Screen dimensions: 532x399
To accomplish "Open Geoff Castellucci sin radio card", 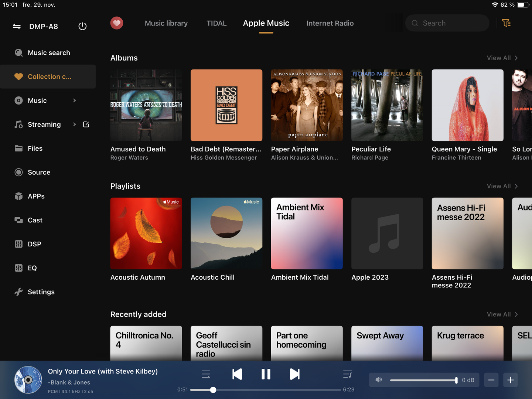I will (226, 343).
